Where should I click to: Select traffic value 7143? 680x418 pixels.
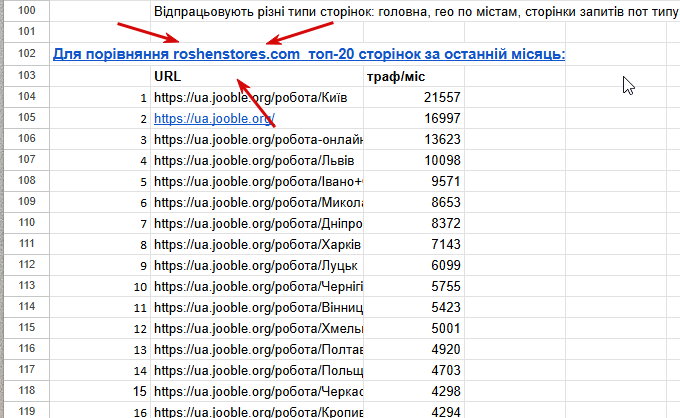pos(414,245)
